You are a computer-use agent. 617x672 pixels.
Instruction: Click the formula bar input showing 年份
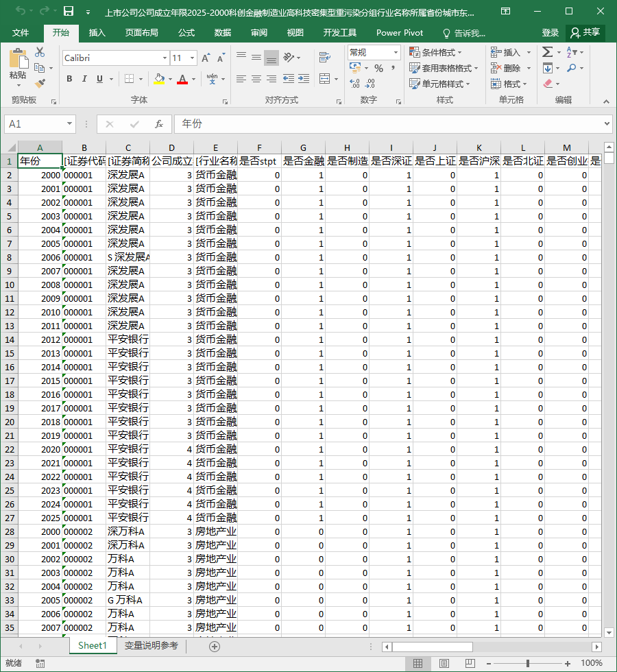pyautogui.click(x=390, y=124)
